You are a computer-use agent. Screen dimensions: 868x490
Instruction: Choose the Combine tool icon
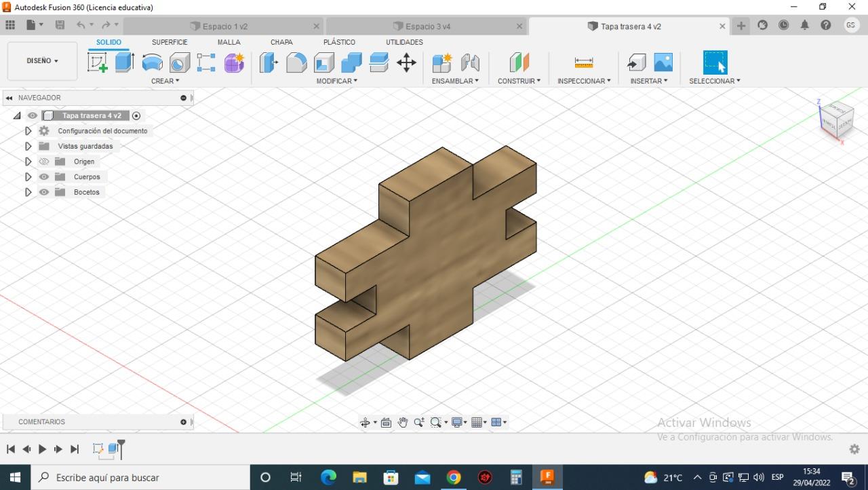point(351,62)
